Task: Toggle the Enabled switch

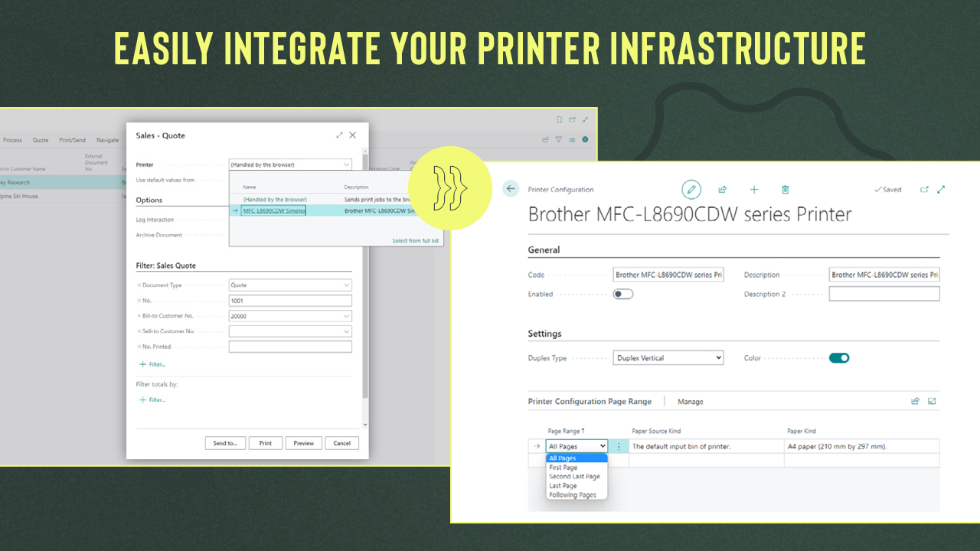Action: [623, 294]
